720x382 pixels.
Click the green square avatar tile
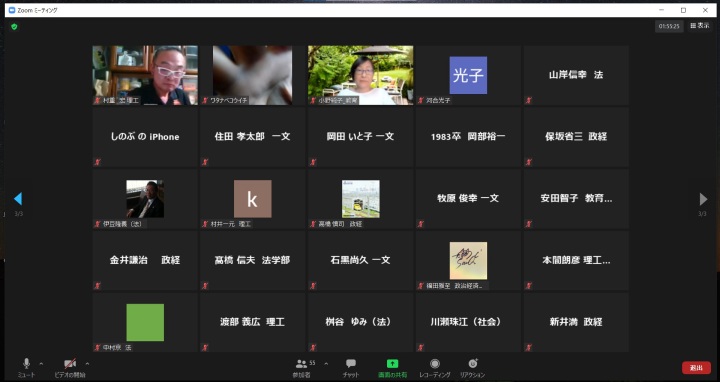tap(145, 322)
